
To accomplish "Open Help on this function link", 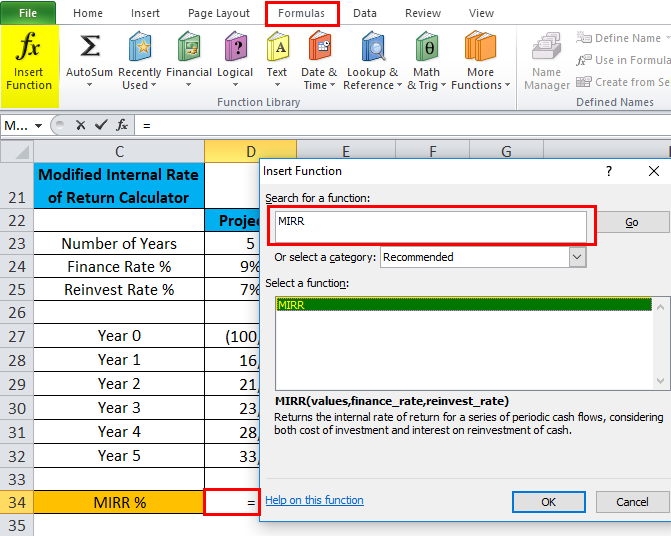I will click(x=315, y=500).
